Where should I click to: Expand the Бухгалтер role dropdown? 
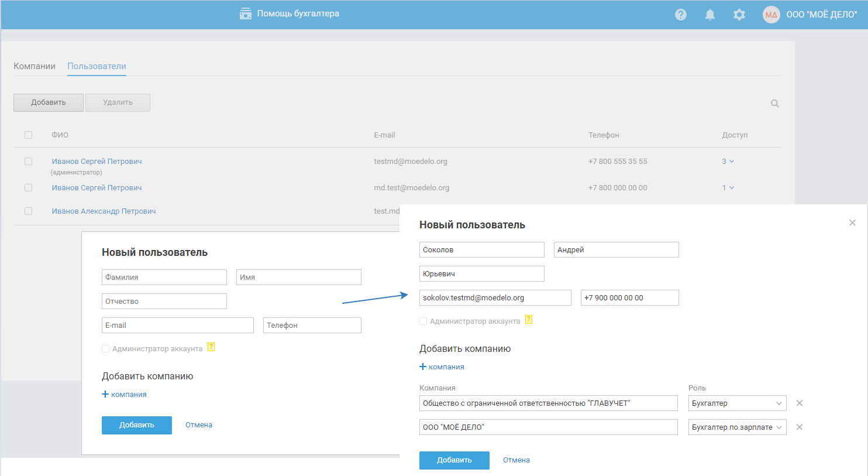[737, 403]
